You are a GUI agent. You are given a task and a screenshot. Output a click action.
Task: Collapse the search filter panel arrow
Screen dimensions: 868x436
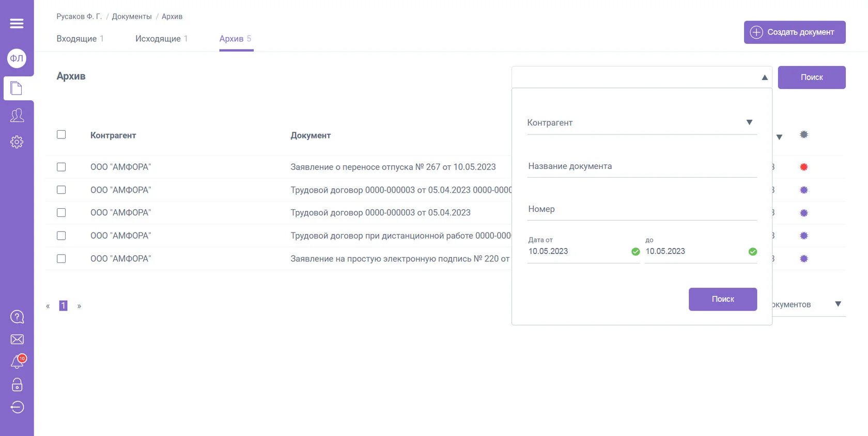click(x=764, y=77)
